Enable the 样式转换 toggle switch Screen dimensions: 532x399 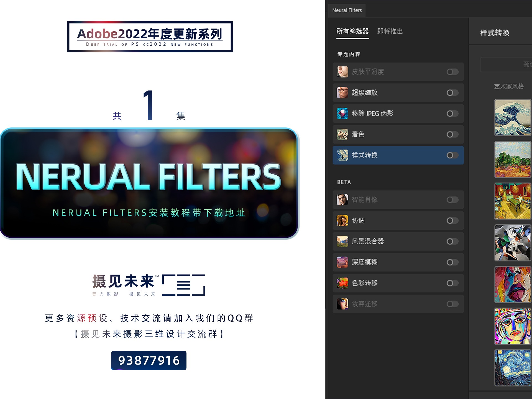pyautogui.click(x=452, y=155)
